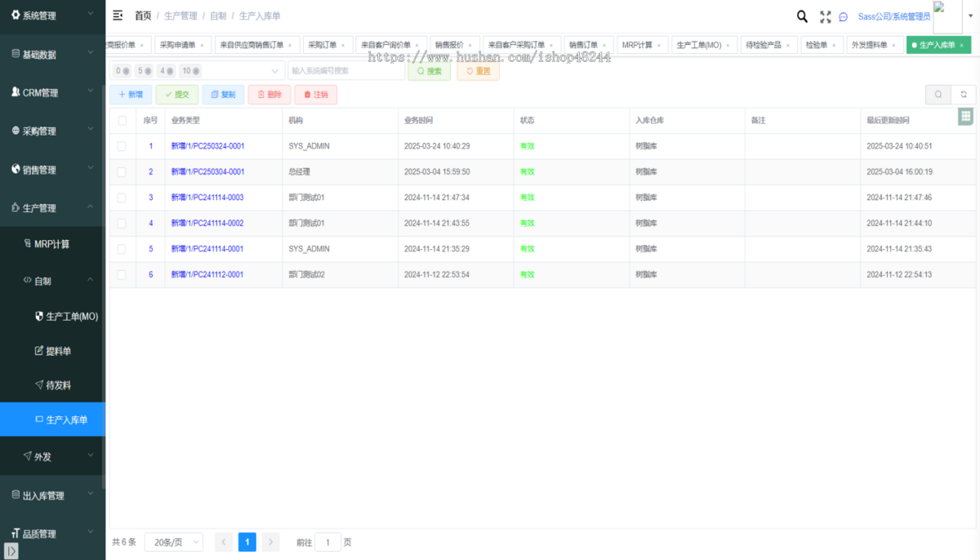Click the orange 重置 reset button
Viewport: 980px width, 560px height.
coord(478,71)
